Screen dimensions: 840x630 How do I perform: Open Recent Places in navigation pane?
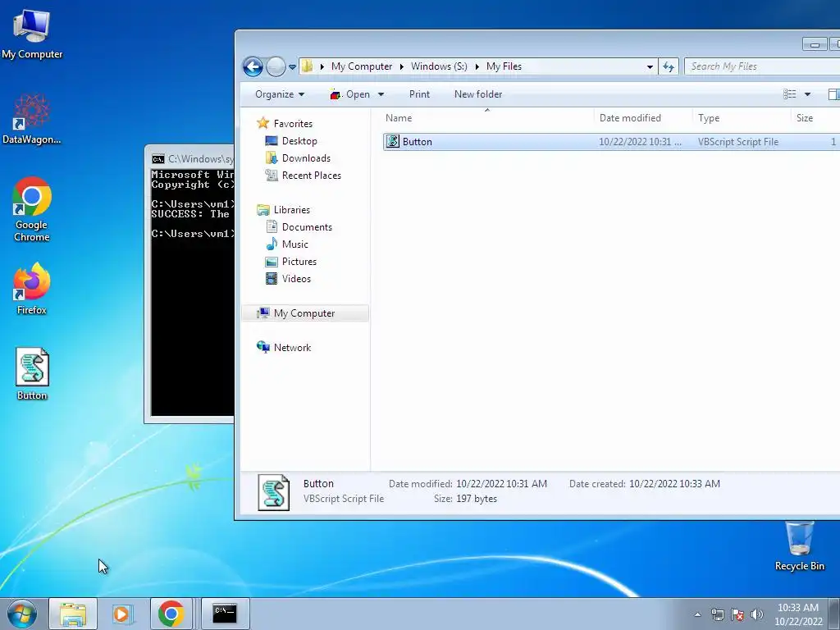(304, 176)
